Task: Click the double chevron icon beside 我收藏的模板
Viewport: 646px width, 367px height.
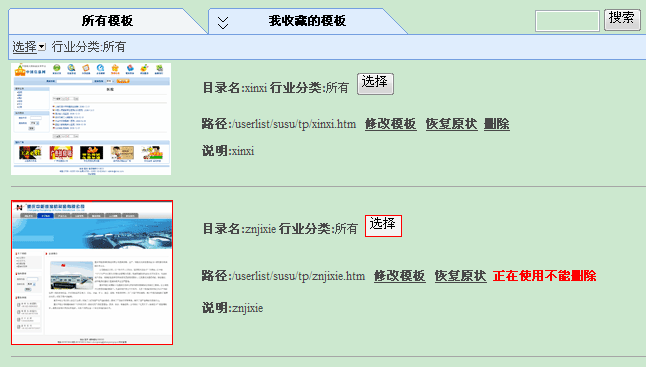Action: (x=223, y=23)
